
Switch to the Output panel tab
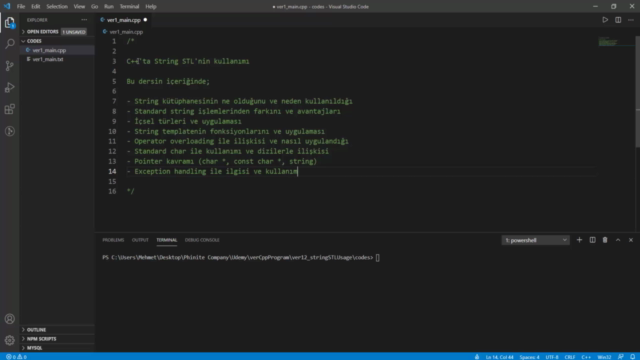point(140,240)
